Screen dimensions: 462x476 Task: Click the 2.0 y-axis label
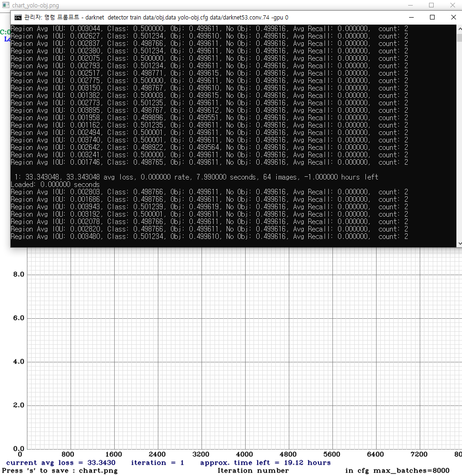(19, 405)
